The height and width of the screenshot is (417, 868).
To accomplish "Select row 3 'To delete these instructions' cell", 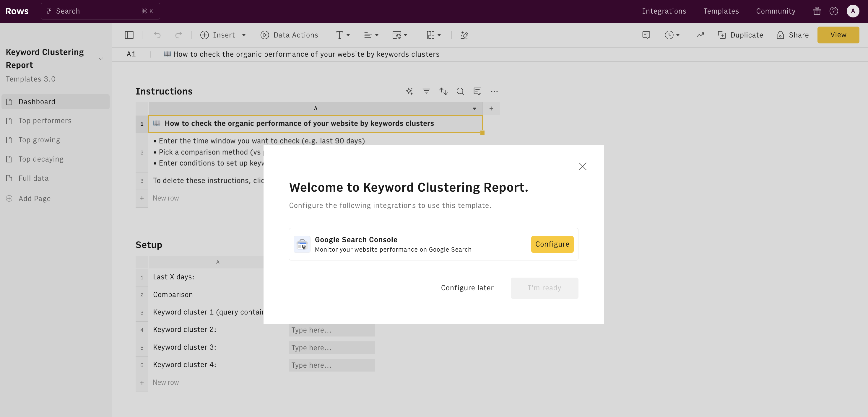I will (206, 181).
